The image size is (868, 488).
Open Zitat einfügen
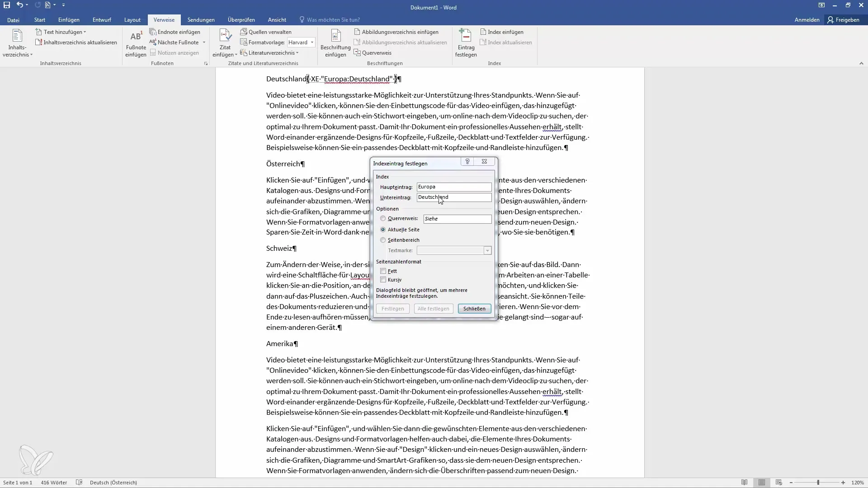(x=225, y=43)
